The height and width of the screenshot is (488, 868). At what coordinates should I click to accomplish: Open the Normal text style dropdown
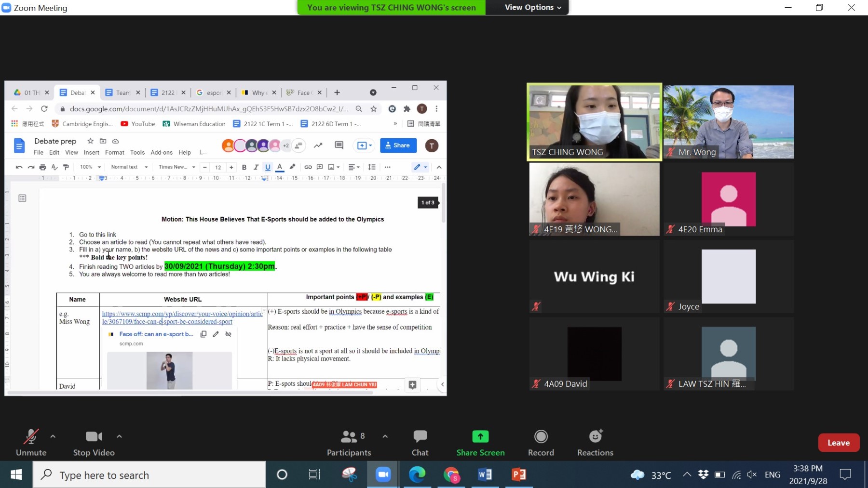pyautogui.click(x=129, y=167)
